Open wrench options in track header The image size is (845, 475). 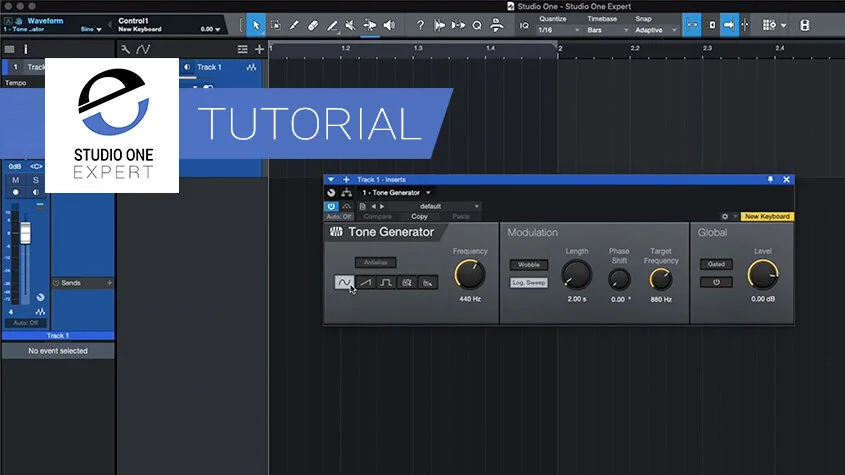point(126,50)
